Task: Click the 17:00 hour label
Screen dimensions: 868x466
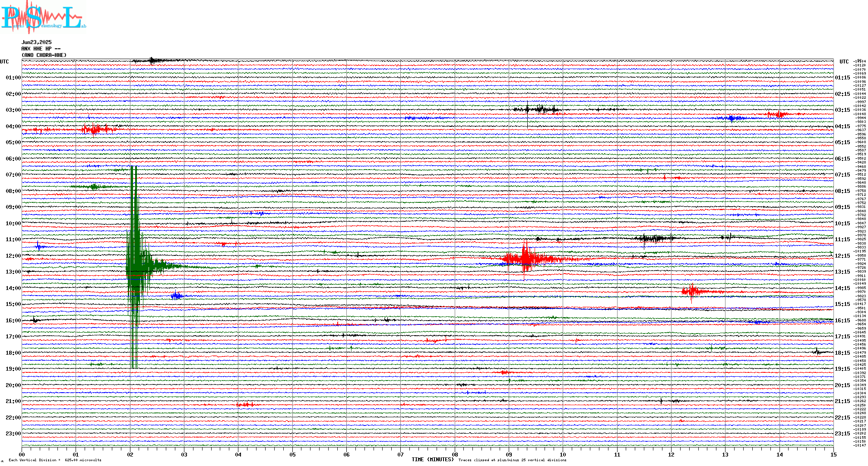Action: point(13,337)
